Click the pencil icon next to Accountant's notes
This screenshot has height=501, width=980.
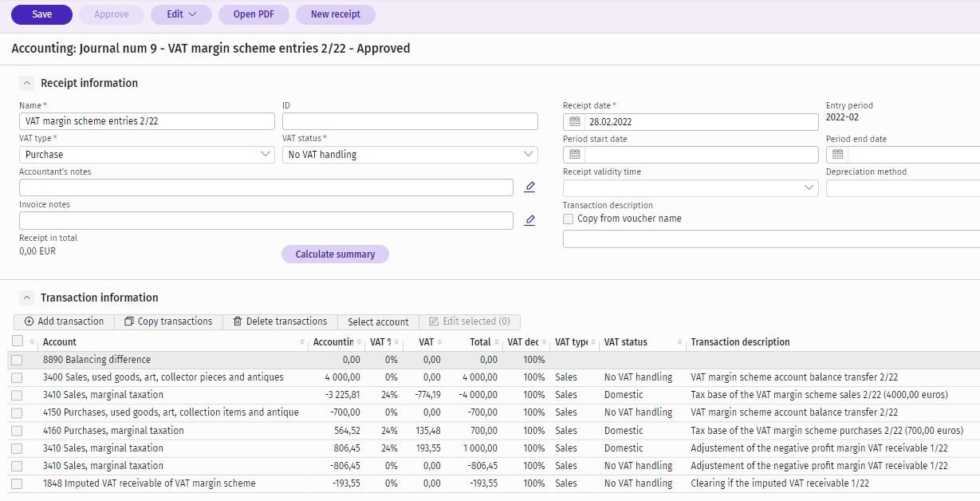pyautogui.click(x=529, y=187)
